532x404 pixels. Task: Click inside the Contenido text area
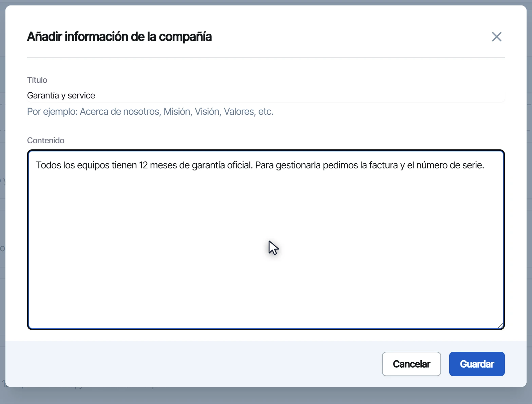click(266, 240)
